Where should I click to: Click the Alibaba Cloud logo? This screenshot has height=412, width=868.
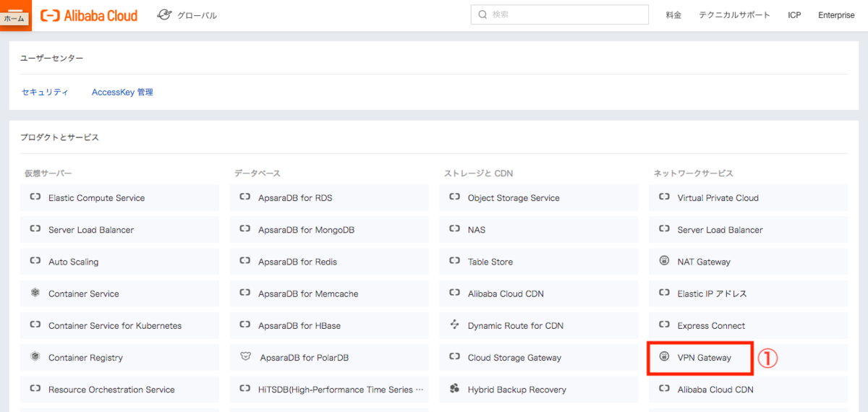coord(89,15)
